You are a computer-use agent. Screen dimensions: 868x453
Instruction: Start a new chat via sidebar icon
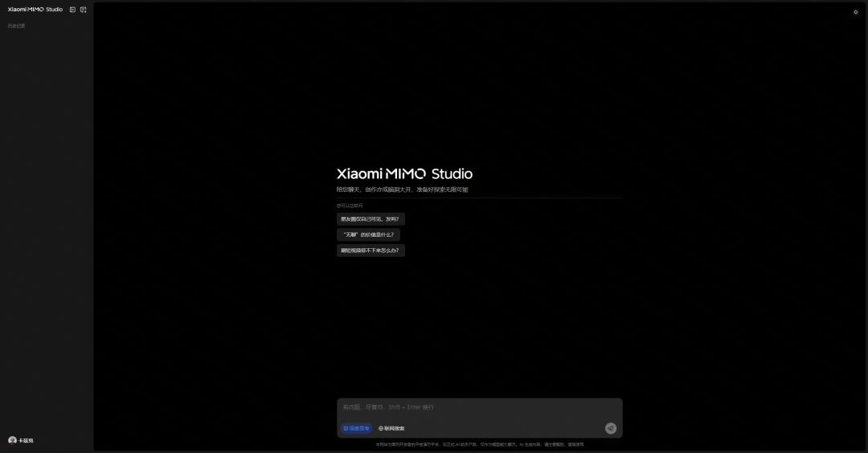[x=83, y=10]
